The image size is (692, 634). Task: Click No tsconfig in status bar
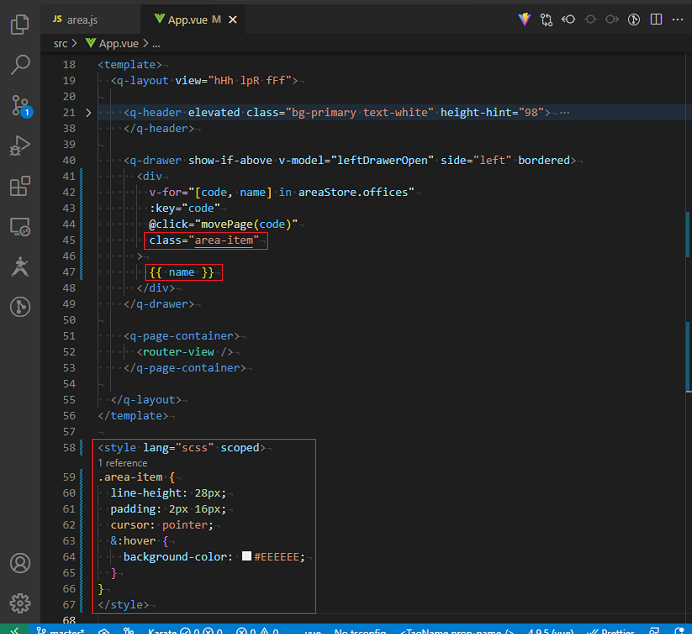point(360,630)
